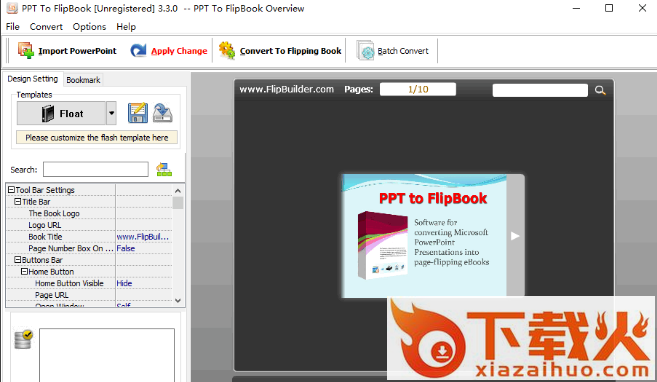The image size is (657, 382).
Task: Click Convert To Flipping Book
Action: click(x=280, y=51)
